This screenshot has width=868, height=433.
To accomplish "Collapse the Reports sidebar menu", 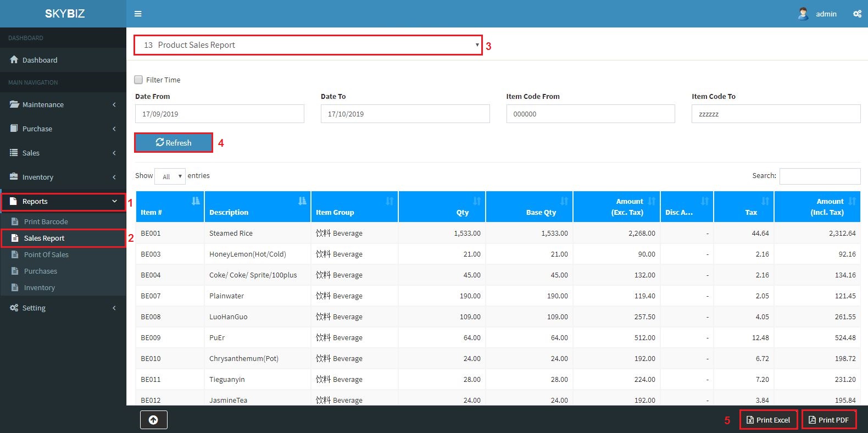I will pos(63,202).
